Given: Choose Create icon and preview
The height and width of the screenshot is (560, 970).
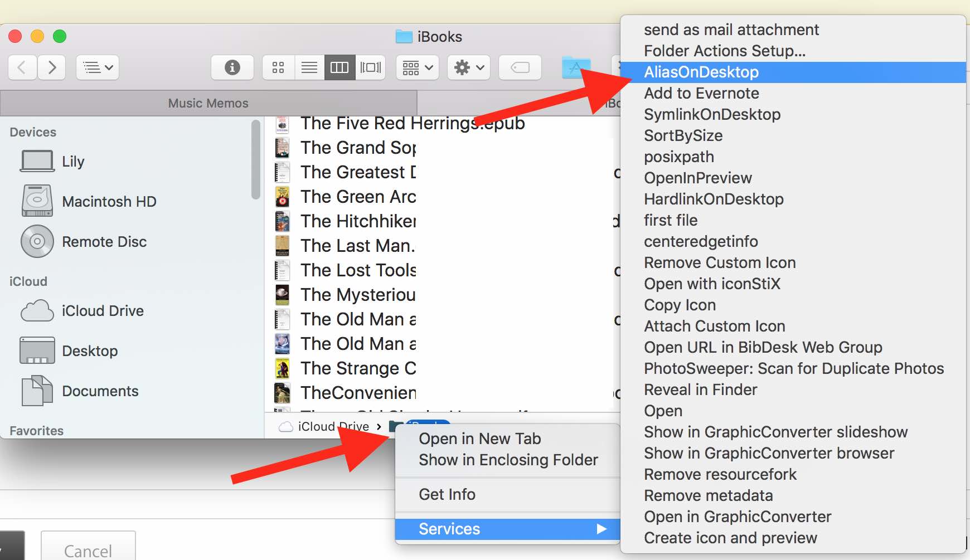Looking at the screenshot, I should (793, 538).
